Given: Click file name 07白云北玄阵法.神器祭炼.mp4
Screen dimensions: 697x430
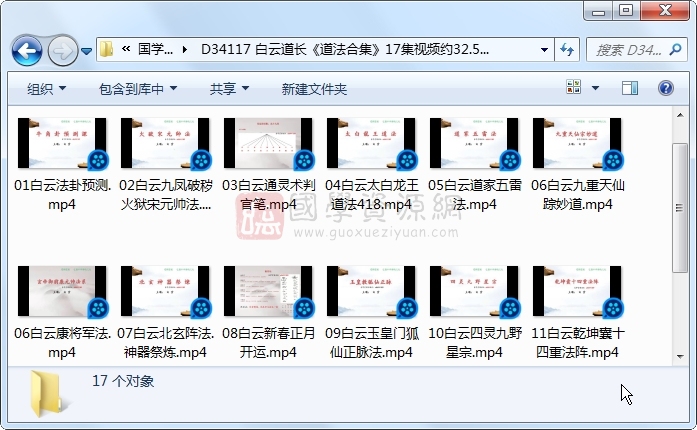Looking at the screenshot, I should tap(165, 342).
